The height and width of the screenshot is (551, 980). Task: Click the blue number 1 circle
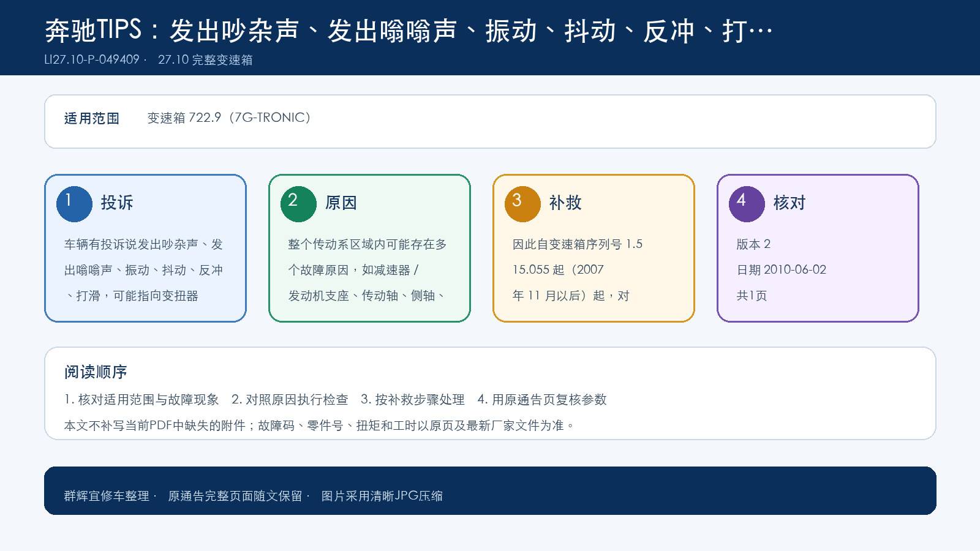point(74,204)
